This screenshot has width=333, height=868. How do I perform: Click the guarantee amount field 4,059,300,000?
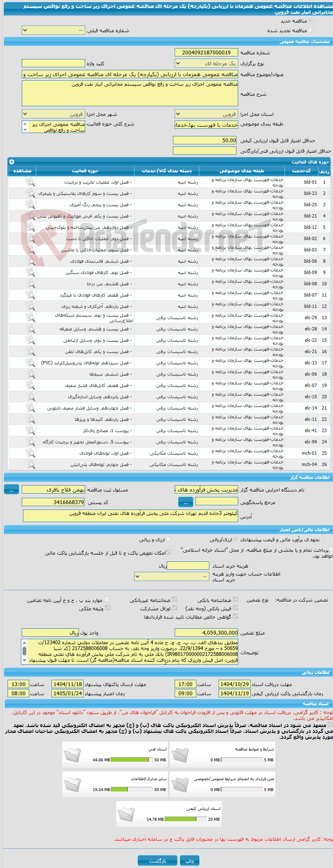click(206, 632)
